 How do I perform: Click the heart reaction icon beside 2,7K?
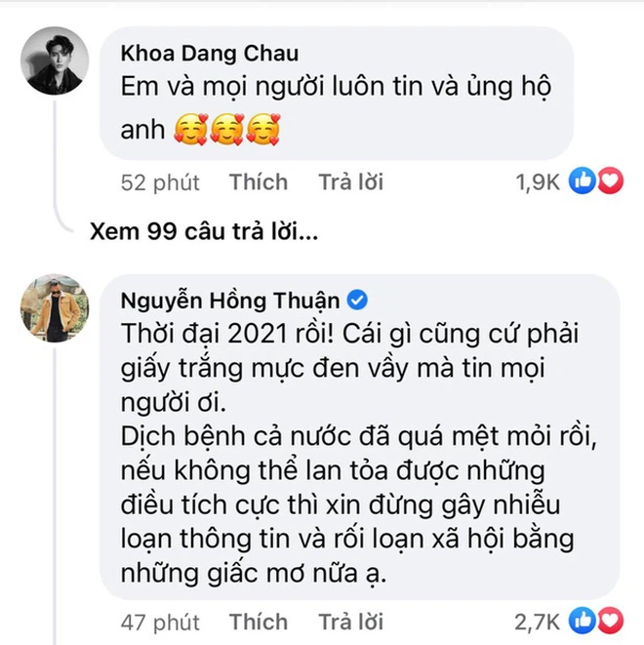pos(609,621)
